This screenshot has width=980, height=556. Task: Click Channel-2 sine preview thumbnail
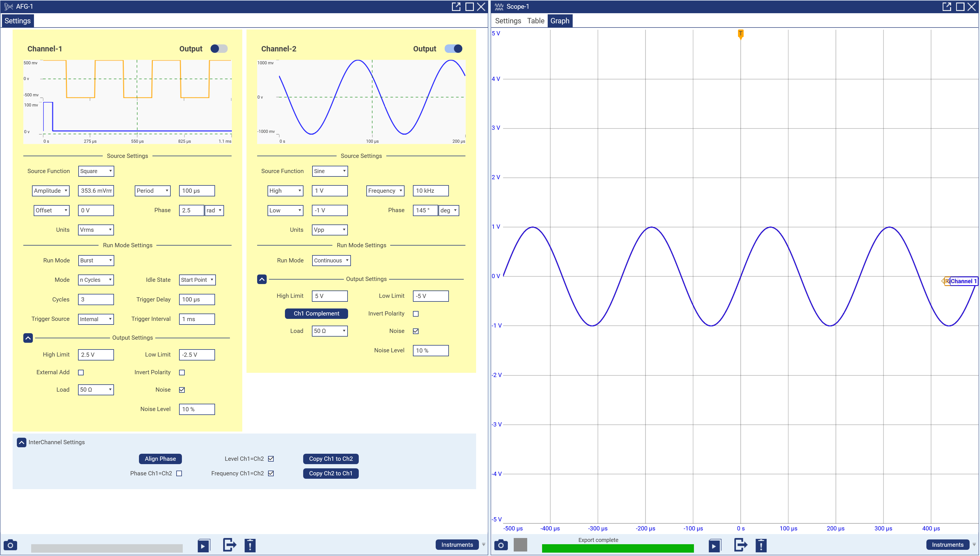[x=361, y=102]
